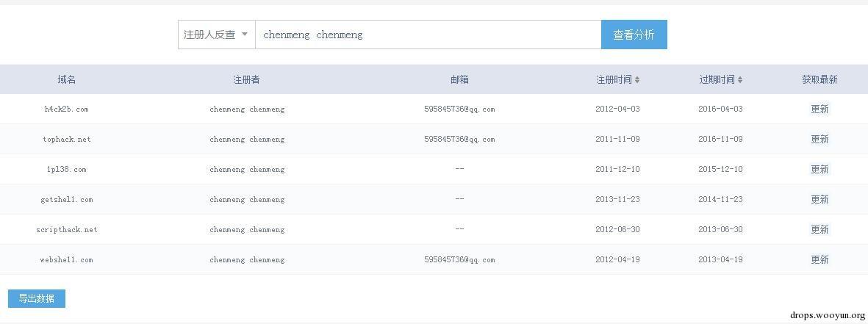Open the h4ck2b.com domain entry
This screenshot has width=868, height=324.
pos(66,109)
